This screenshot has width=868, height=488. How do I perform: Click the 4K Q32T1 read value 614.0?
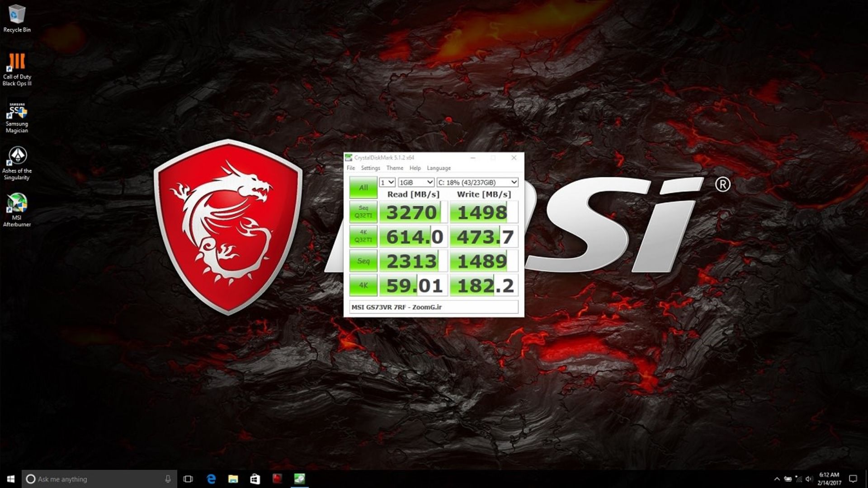pos(413,236)
